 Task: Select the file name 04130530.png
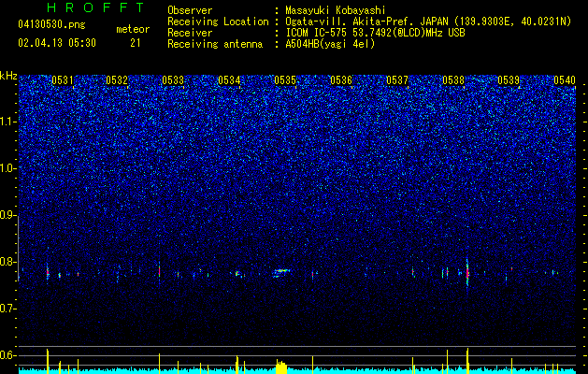pyautogui.click(x=51, y=25)
